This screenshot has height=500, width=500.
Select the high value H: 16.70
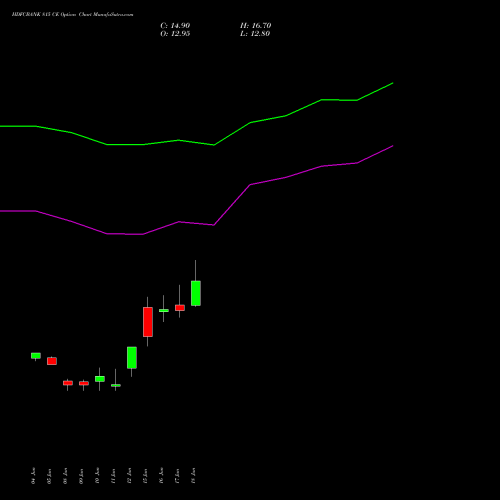[x=255, y=26]
